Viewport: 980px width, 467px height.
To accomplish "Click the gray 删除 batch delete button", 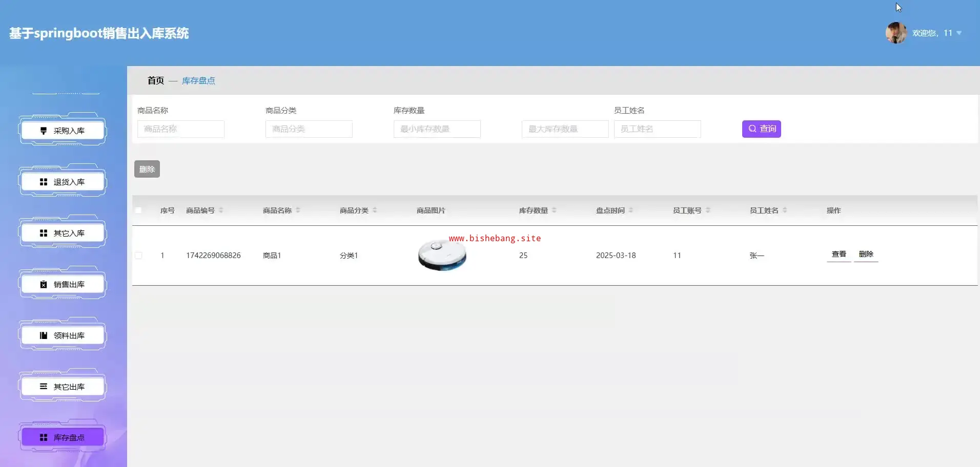I will point(147,169).
